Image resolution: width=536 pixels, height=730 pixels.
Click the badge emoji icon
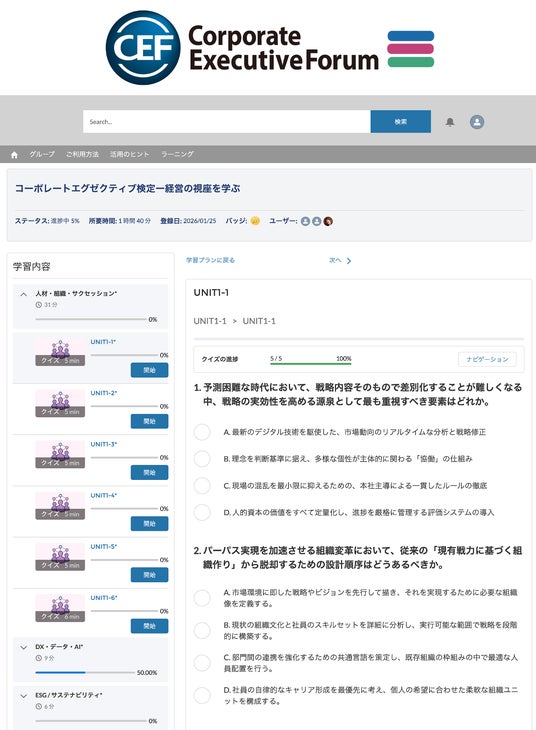(x=255, y=221)
